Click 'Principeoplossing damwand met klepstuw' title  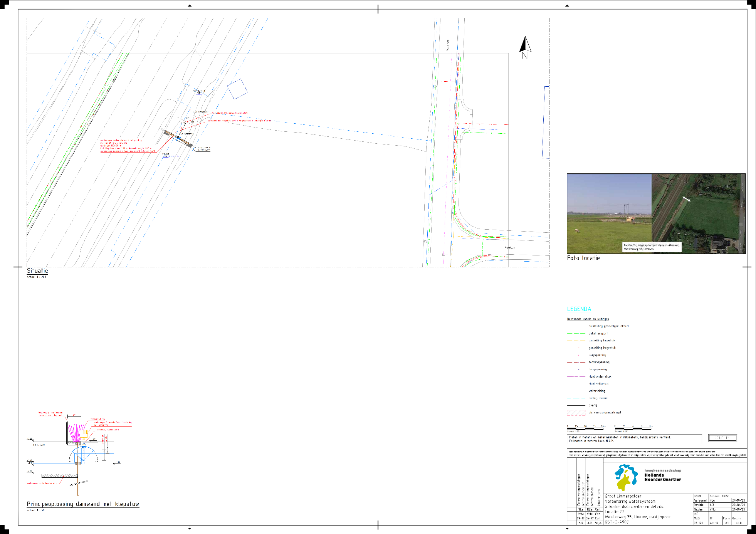83,504
